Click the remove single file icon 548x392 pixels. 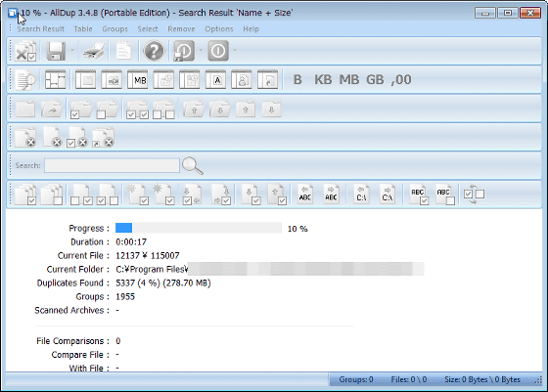click(x=52, y=138)
